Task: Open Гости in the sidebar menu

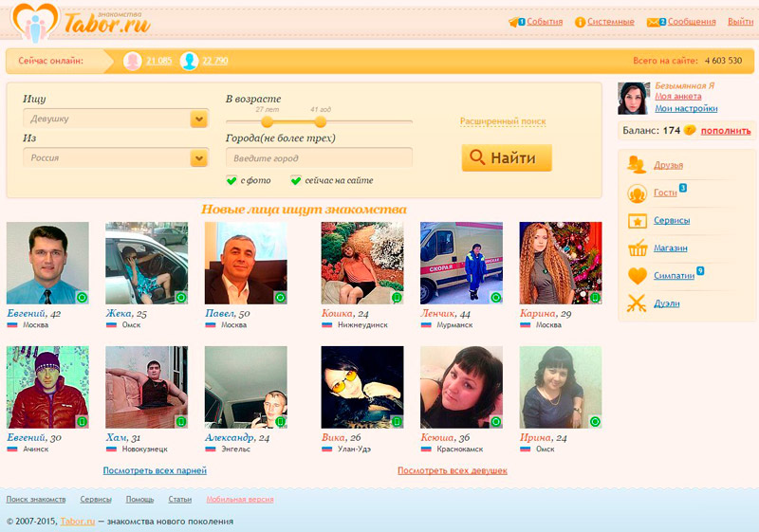Action: click(x=666, y=193)
